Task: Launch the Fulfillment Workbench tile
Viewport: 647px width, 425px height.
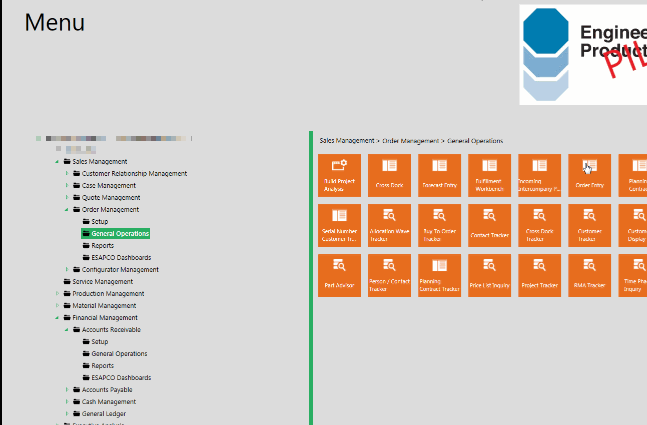Action: coord(489,175)
